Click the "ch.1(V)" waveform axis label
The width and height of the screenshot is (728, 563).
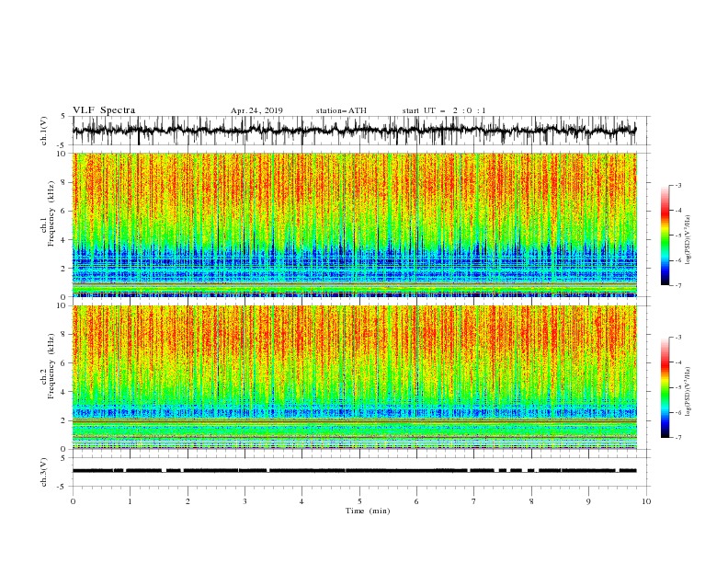[x=44, y=131]
